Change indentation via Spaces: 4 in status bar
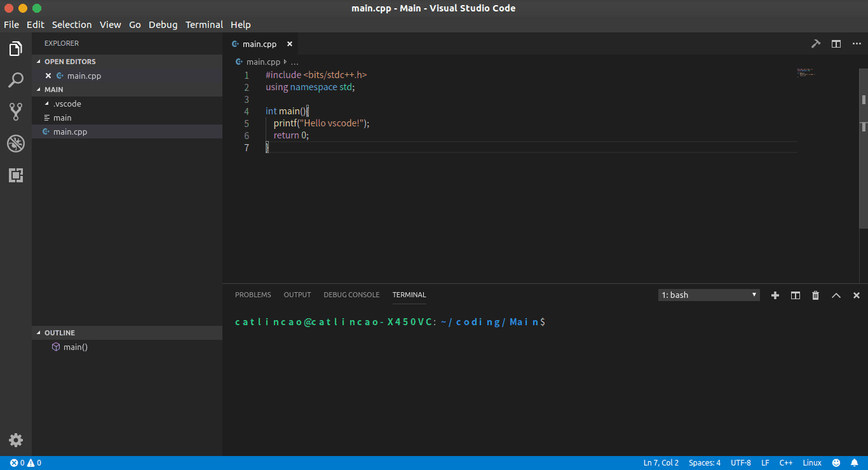Image resolution: width=868 pixels, height=470 pixels. (x=704, y=462)
